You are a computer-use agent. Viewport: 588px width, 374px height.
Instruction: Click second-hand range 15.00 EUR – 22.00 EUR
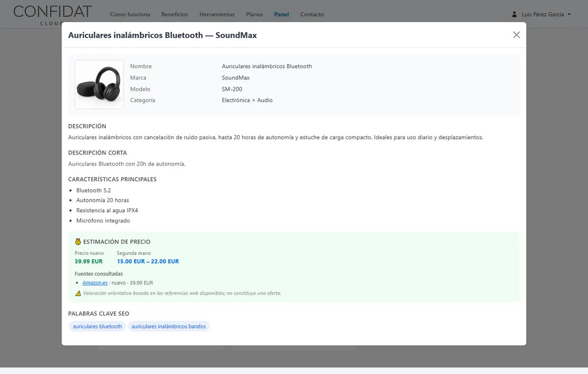[x=148, y=261]
